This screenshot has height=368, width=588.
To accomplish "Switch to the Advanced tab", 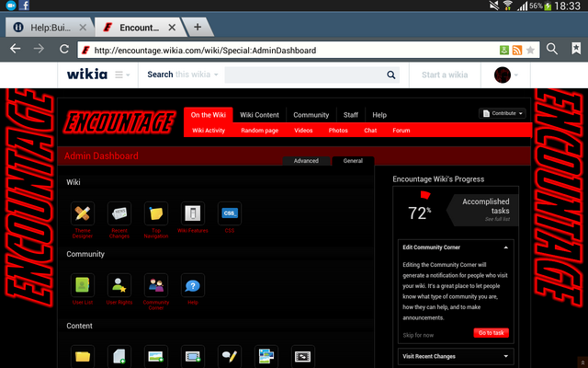I will pos(306,161).
